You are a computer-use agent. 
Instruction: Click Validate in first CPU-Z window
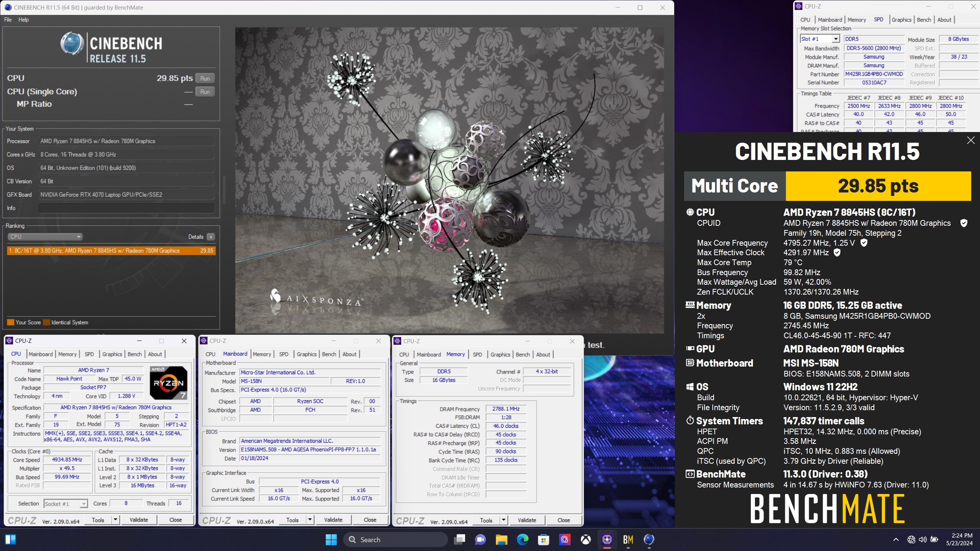pyautogui.click(x=139, y=520)
